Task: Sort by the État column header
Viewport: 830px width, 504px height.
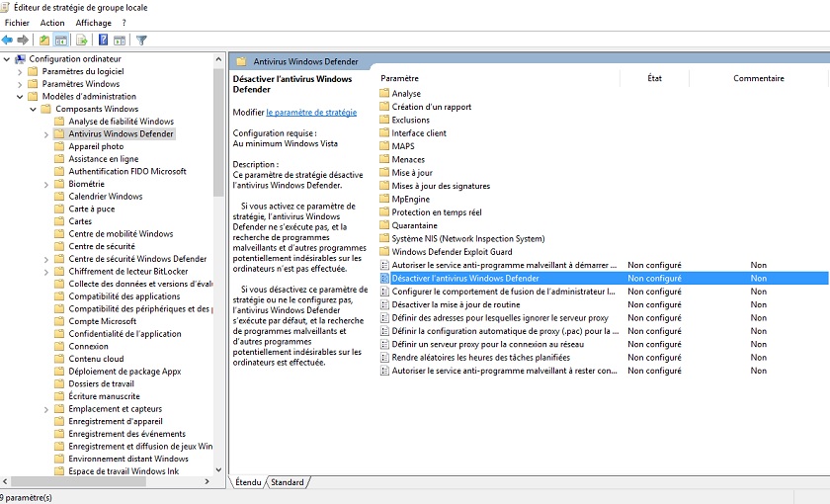Action: 655,78
